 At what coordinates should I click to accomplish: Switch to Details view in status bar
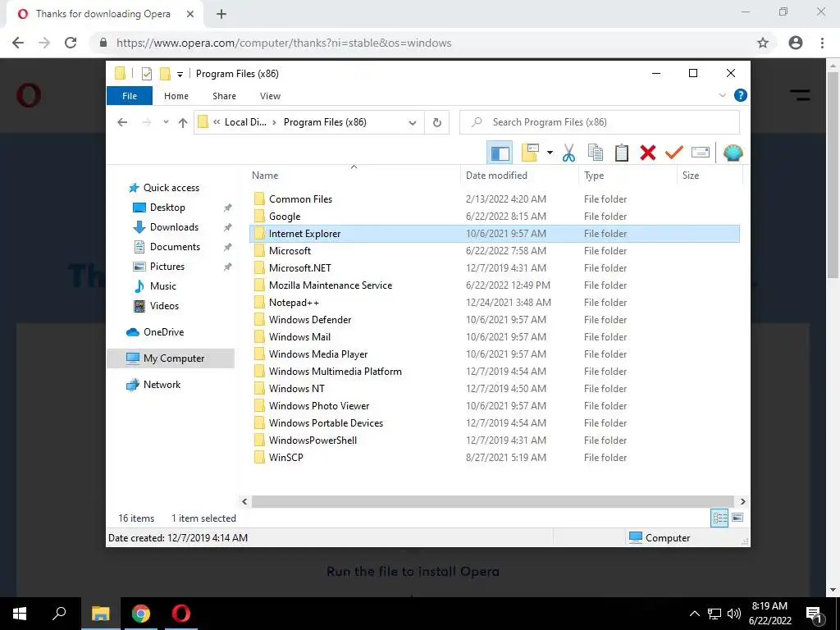pyautogui.click(x=719, y=518)
